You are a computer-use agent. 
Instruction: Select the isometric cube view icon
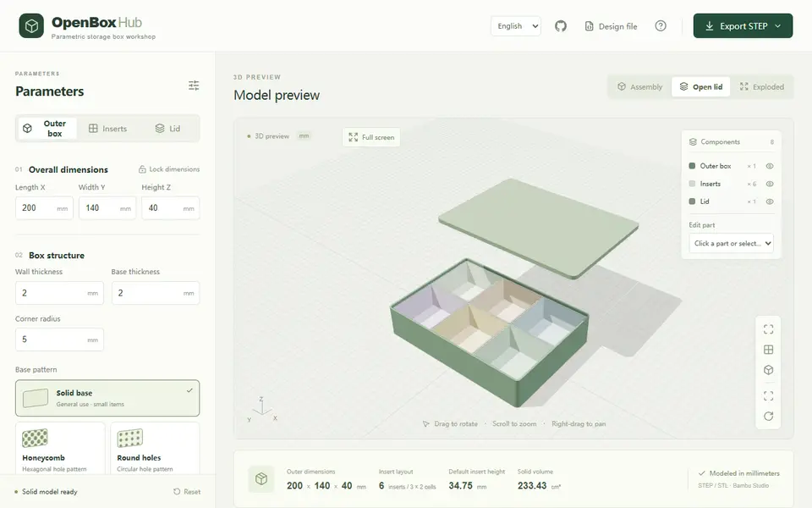click(769, 370)
